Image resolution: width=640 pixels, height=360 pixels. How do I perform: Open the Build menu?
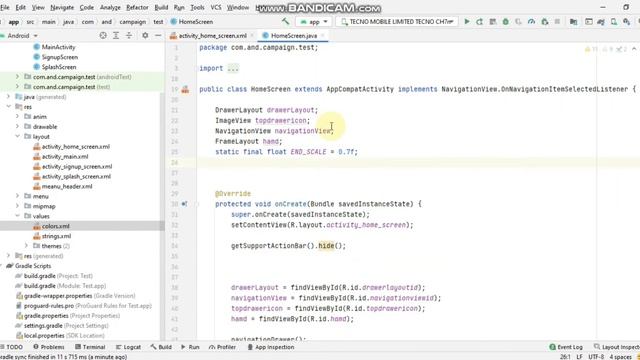[161, 7]
